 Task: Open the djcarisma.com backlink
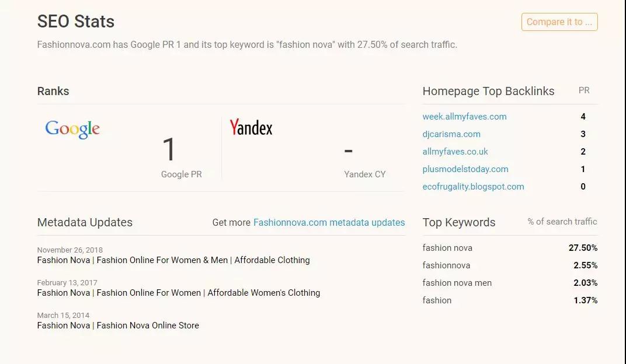coord(451,134)
